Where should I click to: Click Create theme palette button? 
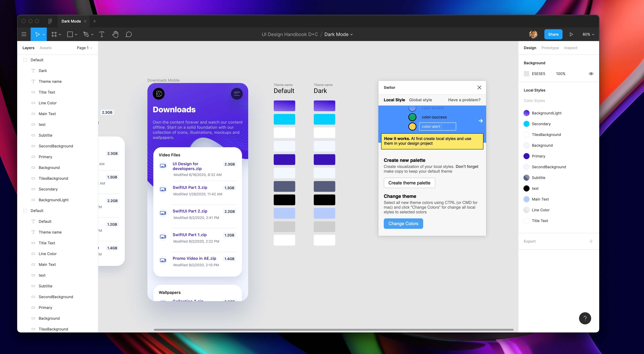409,183
